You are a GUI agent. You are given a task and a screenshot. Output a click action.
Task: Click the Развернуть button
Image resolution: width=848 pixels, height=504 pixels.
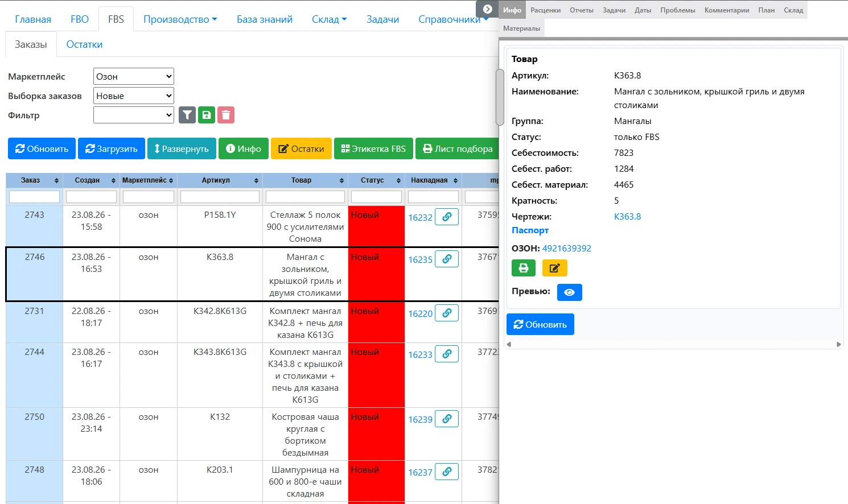(182, 149)
